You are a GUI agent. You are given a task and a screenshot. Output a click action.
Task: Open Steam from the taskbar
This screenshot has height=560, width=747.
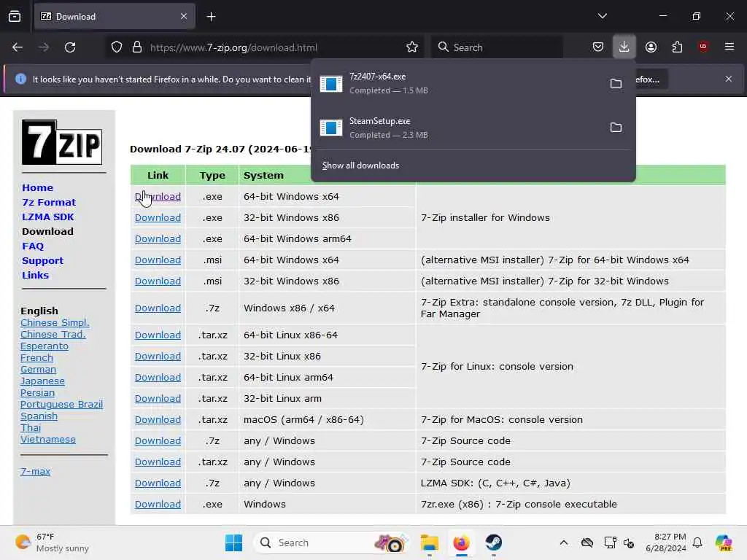[x=494, y=542]
